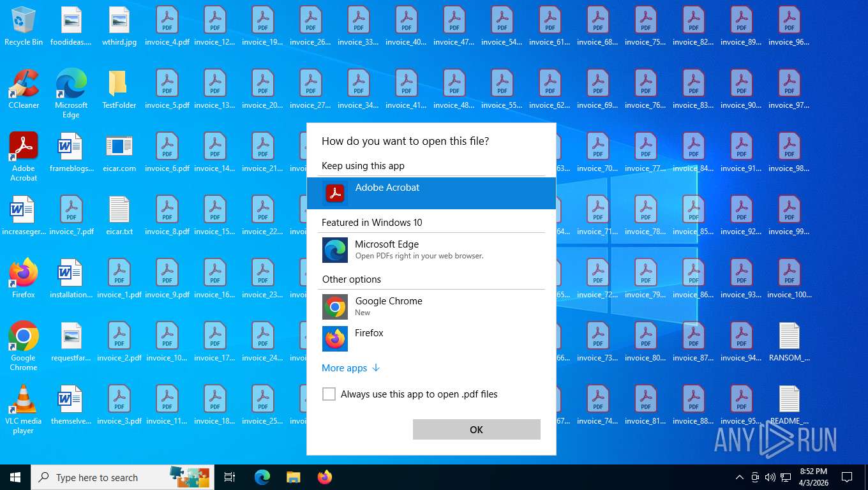The height and width of the screenshot is (490, 868).
Task: Select the requestfar image file
Action: [71, 342]
